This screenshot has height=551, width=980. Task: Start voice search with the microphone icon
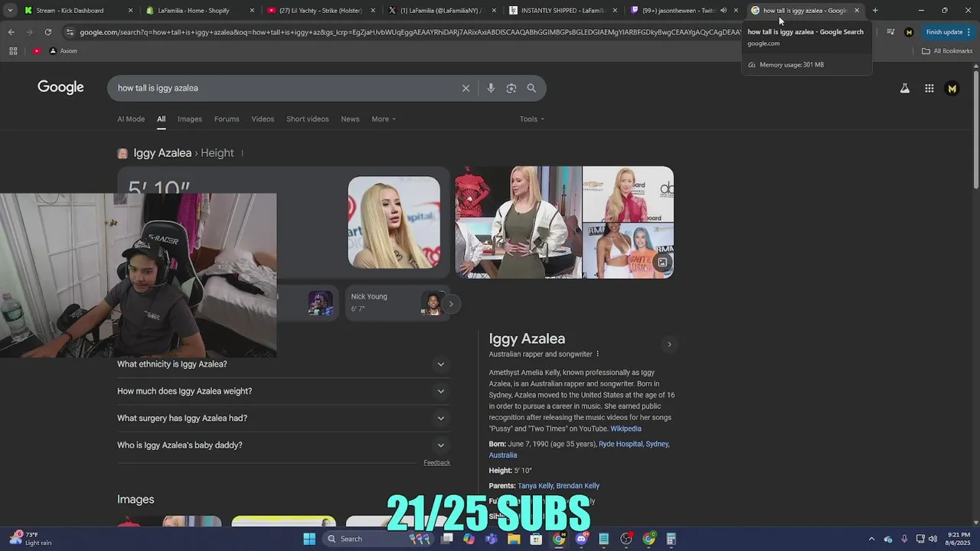click(x=491, y=88)
